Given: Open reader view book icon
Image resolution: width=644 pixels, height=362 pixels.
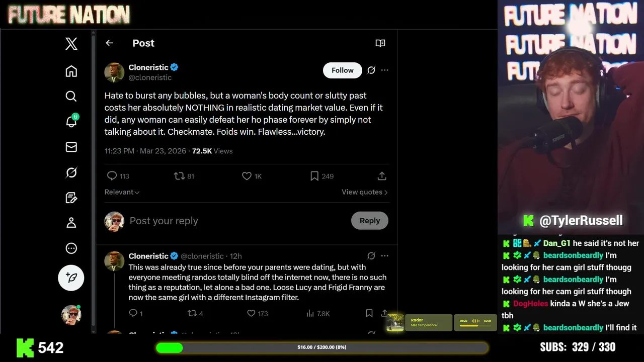Looking at the screenshot, I should [380, 43].
